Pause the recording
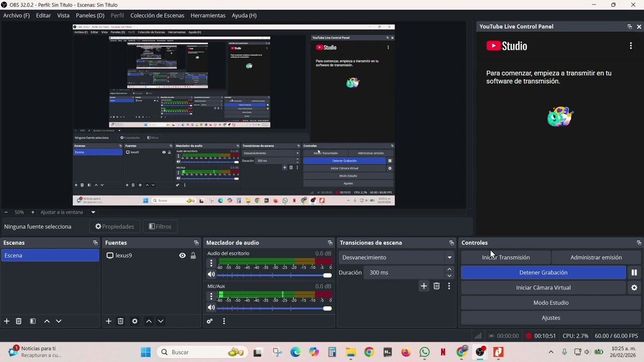This screenshot has height=362, width=644. (634, 273)
